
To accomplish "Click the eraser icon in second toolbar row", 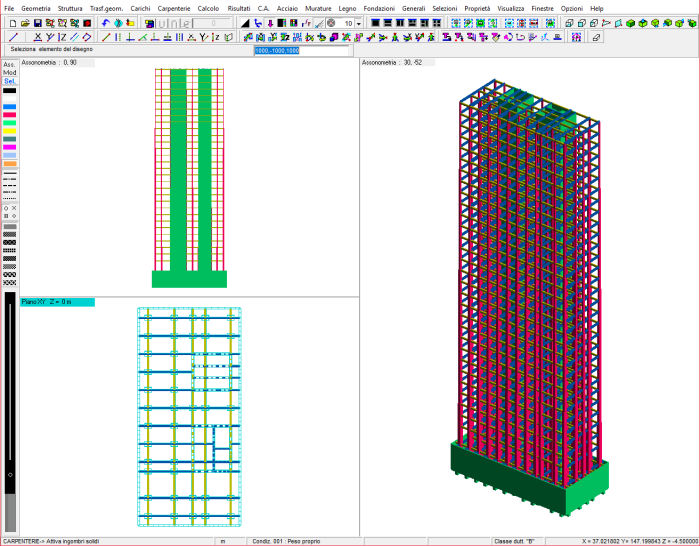I will click(x=597, y=37).
